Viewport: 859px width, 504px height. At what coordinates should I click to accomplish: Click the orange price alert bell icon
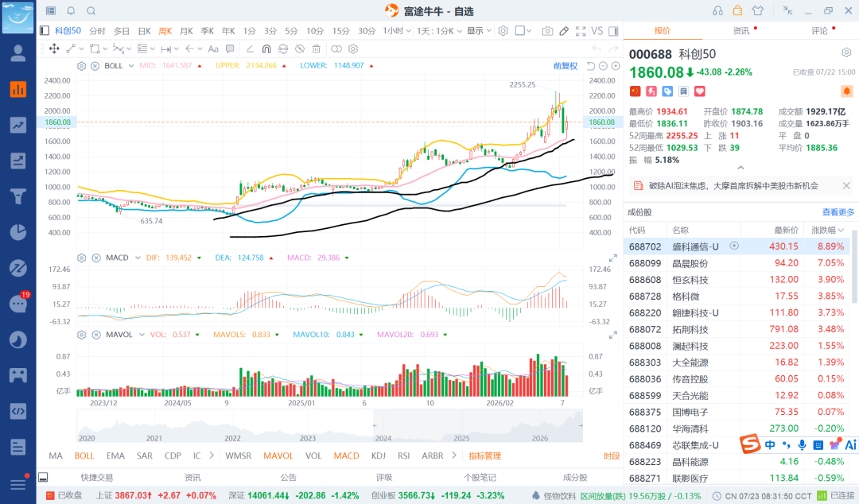coord(846,91)
